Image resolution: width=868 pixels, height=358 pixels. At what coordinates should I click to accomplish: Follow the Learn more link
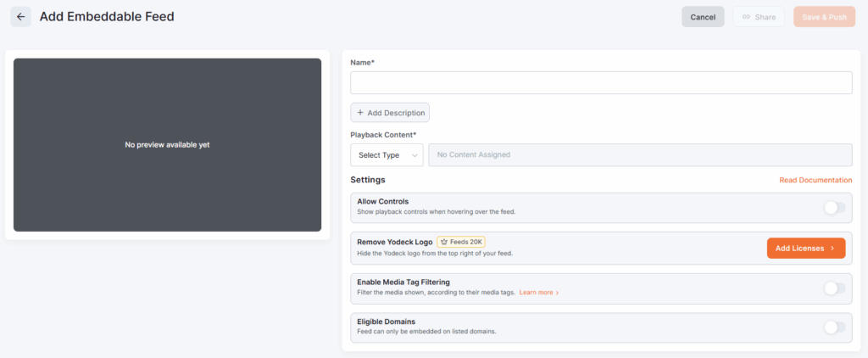(x=536, y=293)
